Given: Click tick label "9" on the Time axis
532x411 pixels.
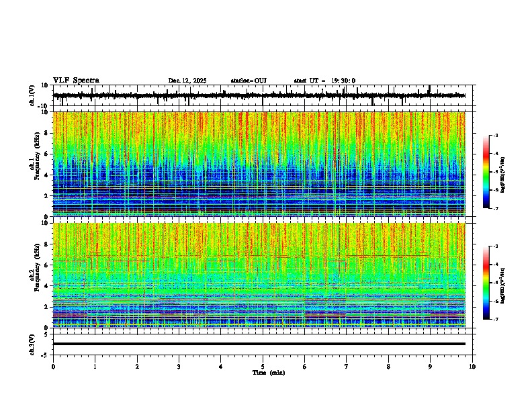Looking at the screenshot, I should pos(430,367).
